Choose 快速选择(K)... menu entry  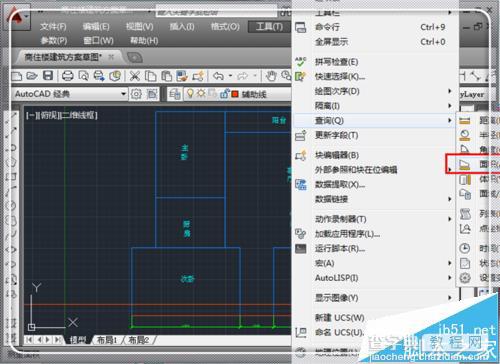click(375, 76)
